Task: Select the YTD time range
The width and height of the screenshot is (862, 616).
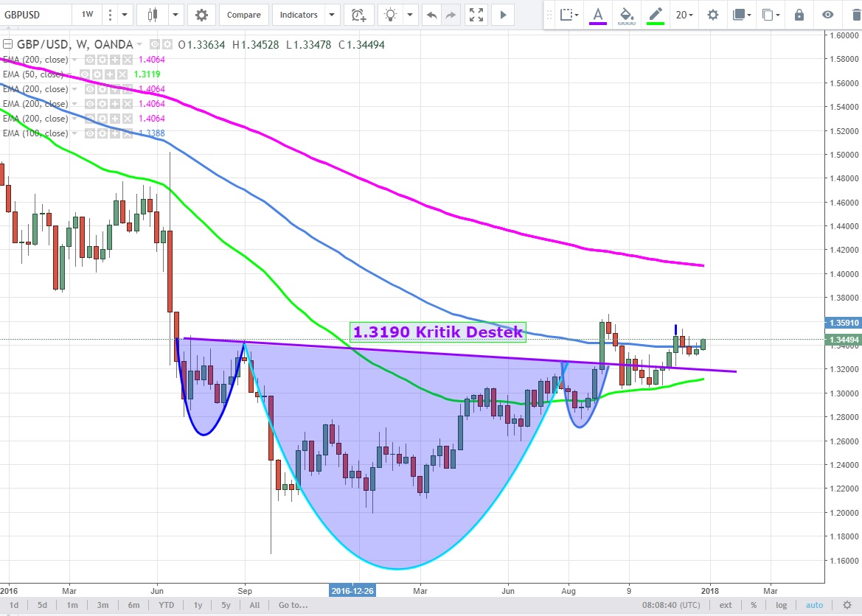Action: click(x=165, y=605)
